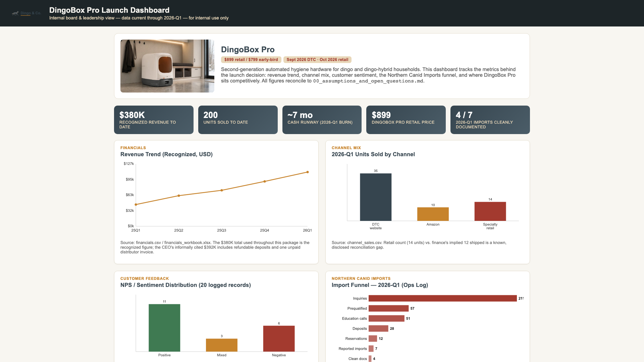Click the Specialty retail bar showing 14

click(x=490, y=211)
